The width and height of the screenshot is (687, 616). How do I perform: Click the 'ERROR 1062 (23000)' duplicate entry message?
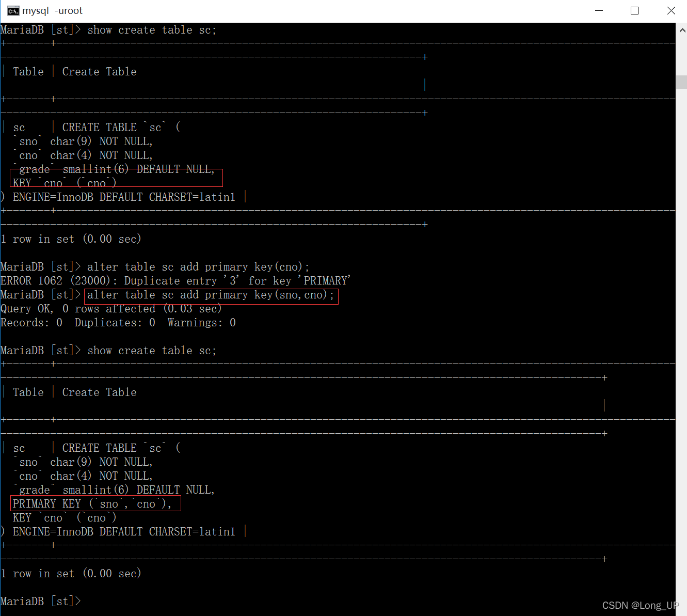pos(175,281)
